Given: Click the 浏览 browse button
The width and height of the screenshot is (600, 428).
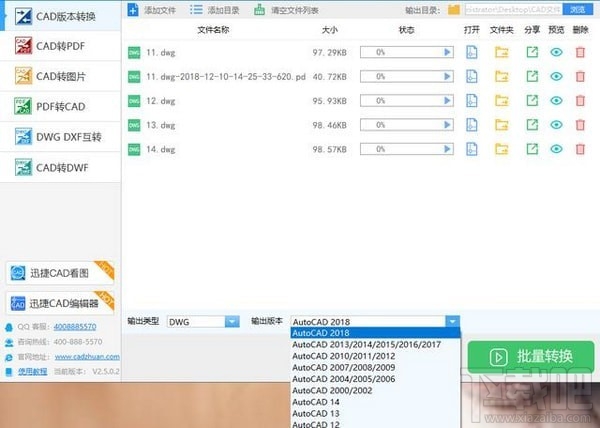Looking at the screenshot, I should (x=578, y=10).
